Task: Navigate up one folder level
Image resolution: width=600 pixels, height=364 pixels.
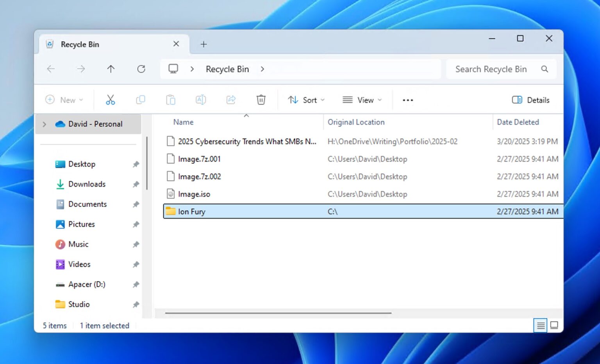Action: coord(111,69)
